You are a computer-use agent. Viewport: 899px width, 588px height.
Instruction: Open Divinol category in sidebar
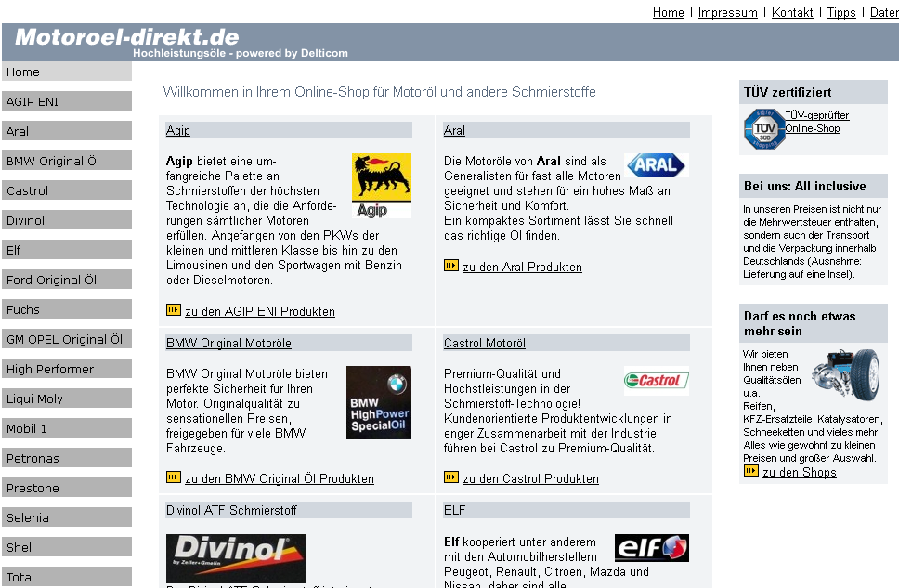[67, 220]
